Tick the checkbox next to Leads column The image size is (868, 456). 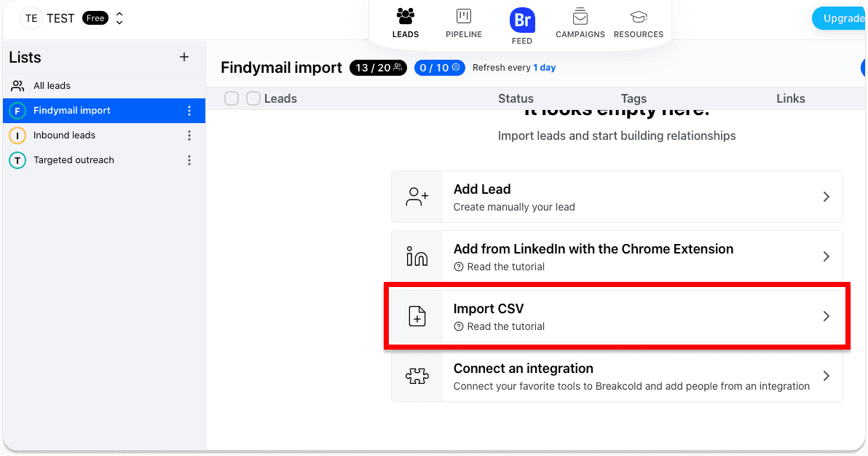253,98
